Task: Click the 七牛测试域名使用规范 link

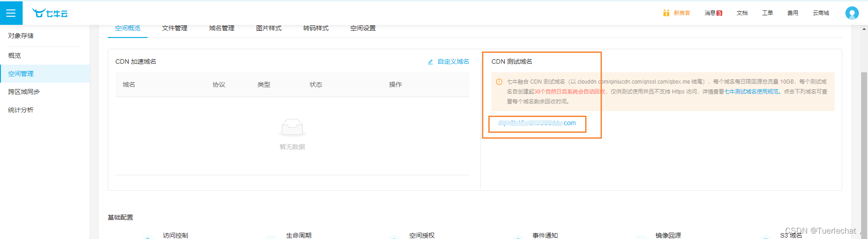Action: pyautogui.click(x=752, y=92)
